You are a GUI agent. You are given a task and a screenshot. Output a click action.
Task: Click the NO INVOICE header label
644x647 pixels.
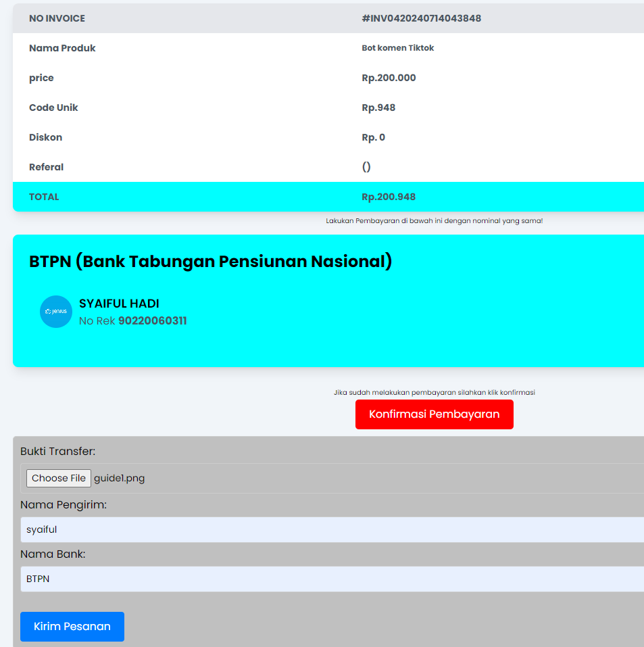[57, 18]
